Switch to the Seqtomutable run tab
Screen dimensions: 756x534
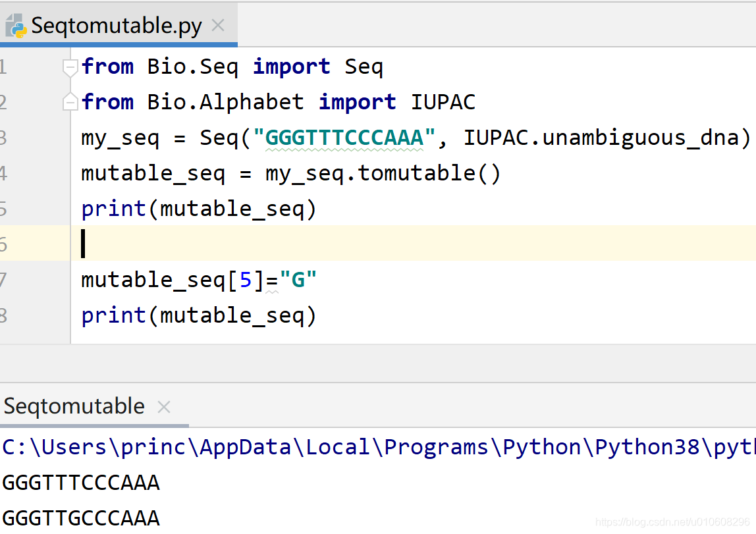(x=74, y=406)
